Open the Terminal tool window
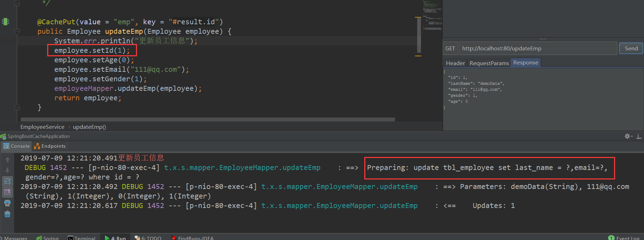Image resolution: width=644 pixels, height=240 pixels. click(81, 238)
